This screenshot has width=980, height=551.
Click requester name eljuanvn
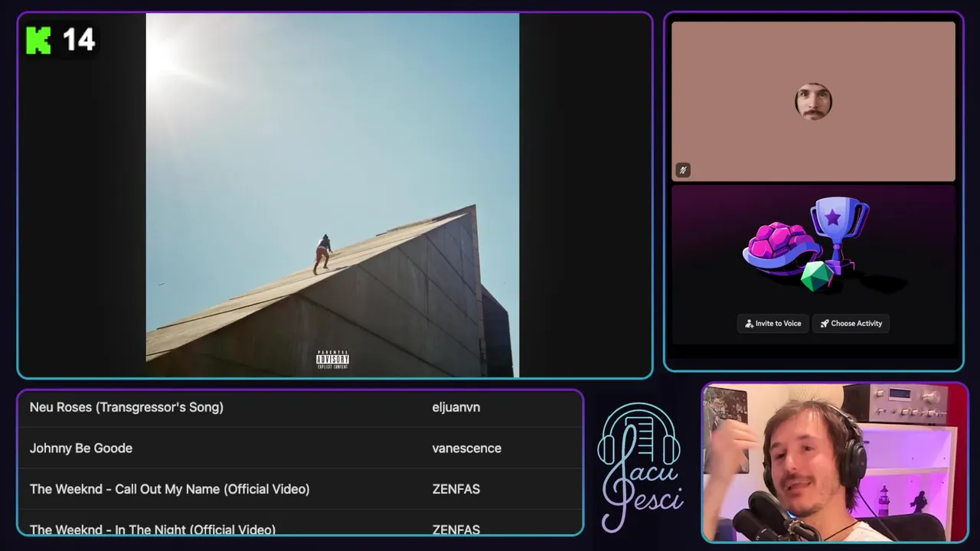[456, 407]
